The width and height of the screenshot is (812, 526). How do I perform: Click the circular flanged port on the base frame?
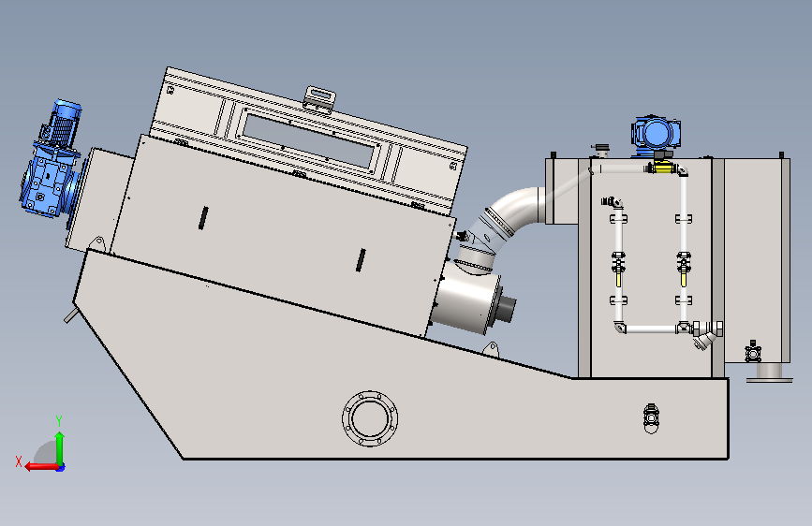[370, 418]
